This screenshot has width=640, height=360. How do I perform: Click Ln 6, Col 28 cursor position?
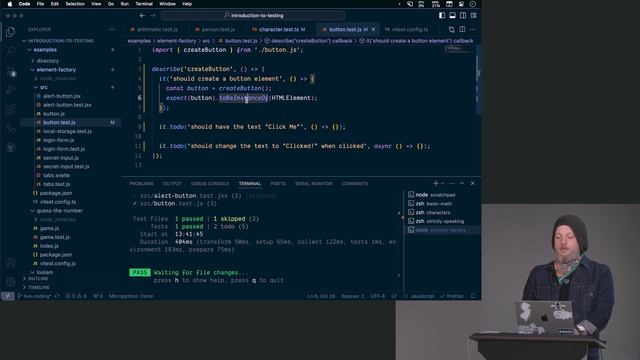(x=321, y=296)
